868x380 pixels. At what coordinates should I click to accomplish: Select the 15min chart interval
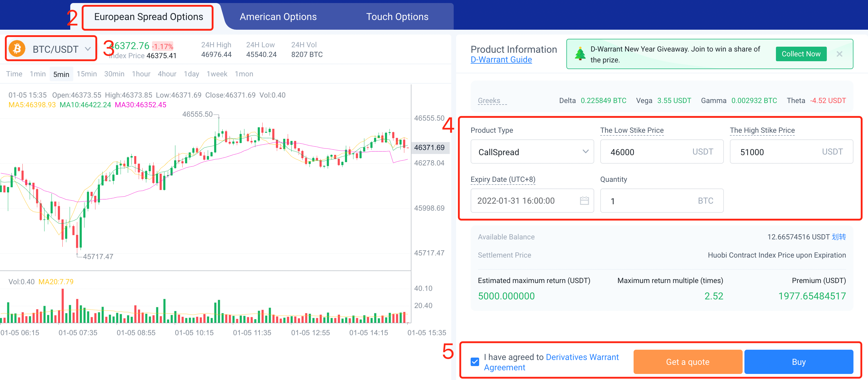point(87,74)
